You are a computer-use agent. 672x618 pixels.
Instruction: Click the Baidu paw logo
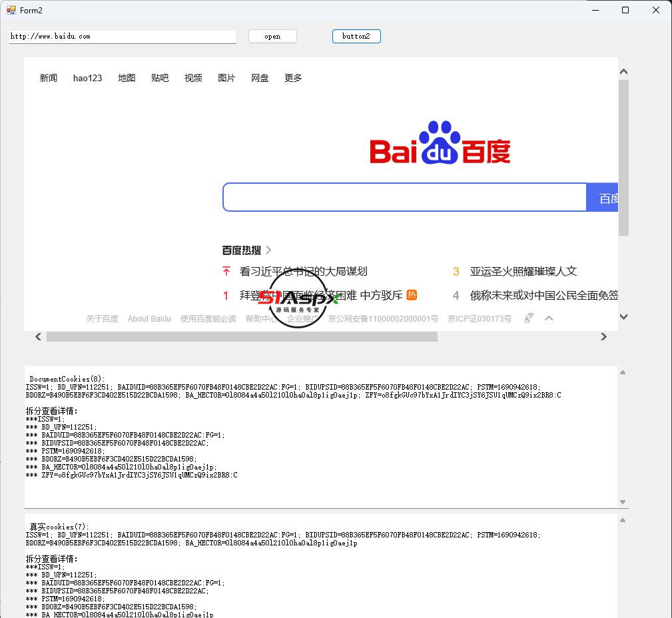coord(440,143)
